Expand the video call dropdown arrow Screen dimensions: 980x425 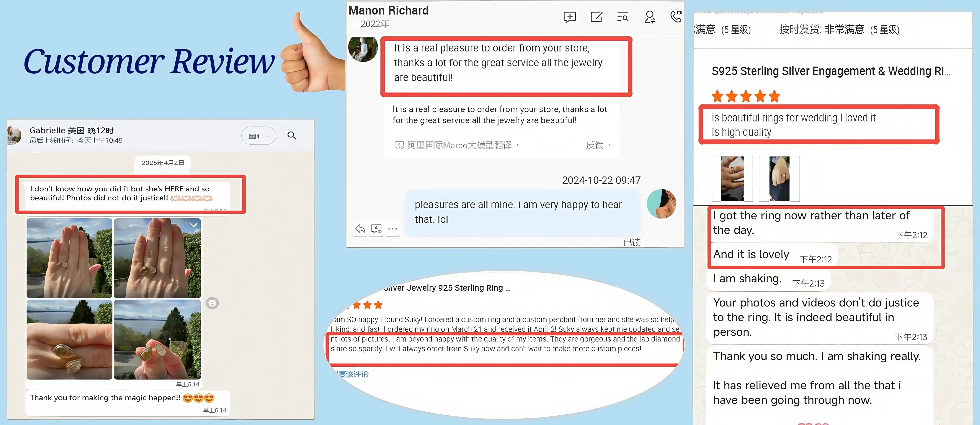(268, 136)
